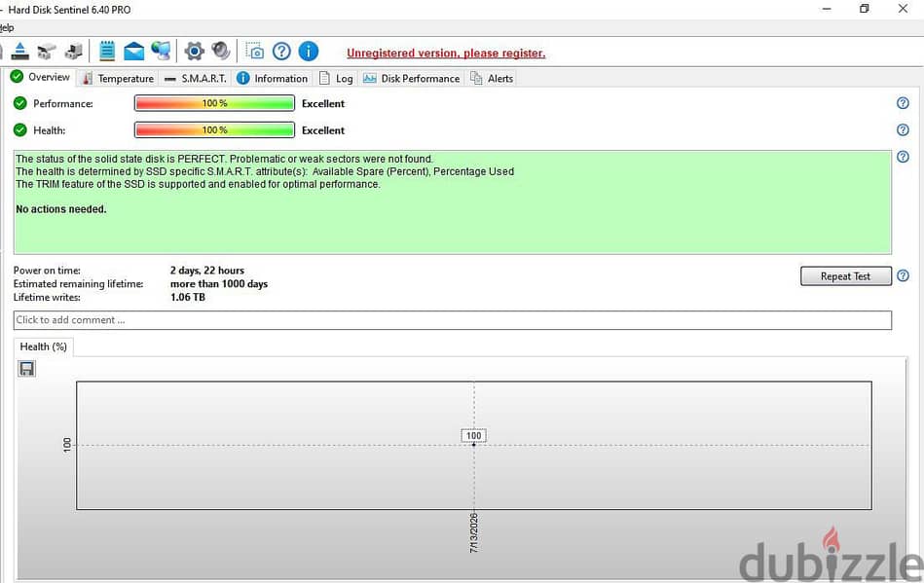Restore down the window
The width and height of the screenshot is (924, 583).
(864, 8)
